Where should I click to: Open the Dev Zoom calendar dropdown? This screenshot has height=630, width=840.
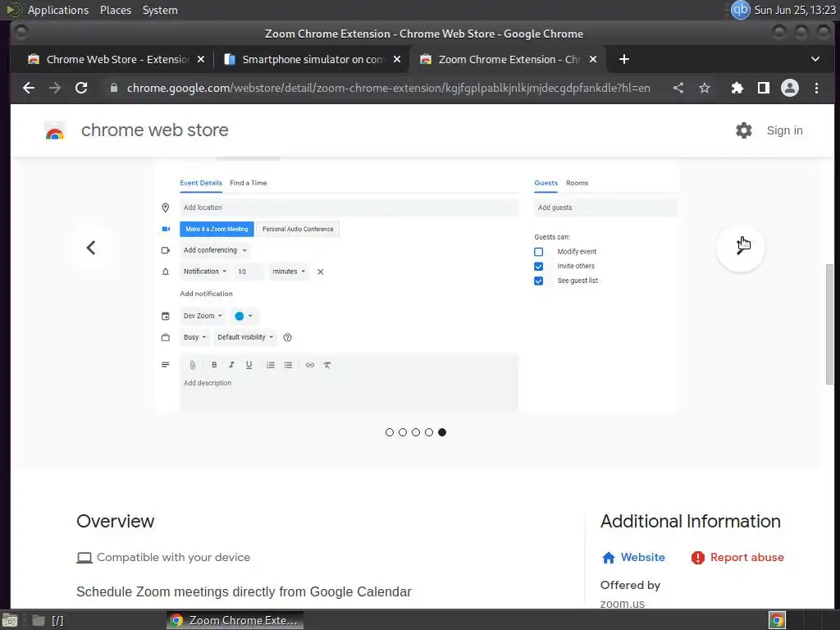tap(203, 316)
